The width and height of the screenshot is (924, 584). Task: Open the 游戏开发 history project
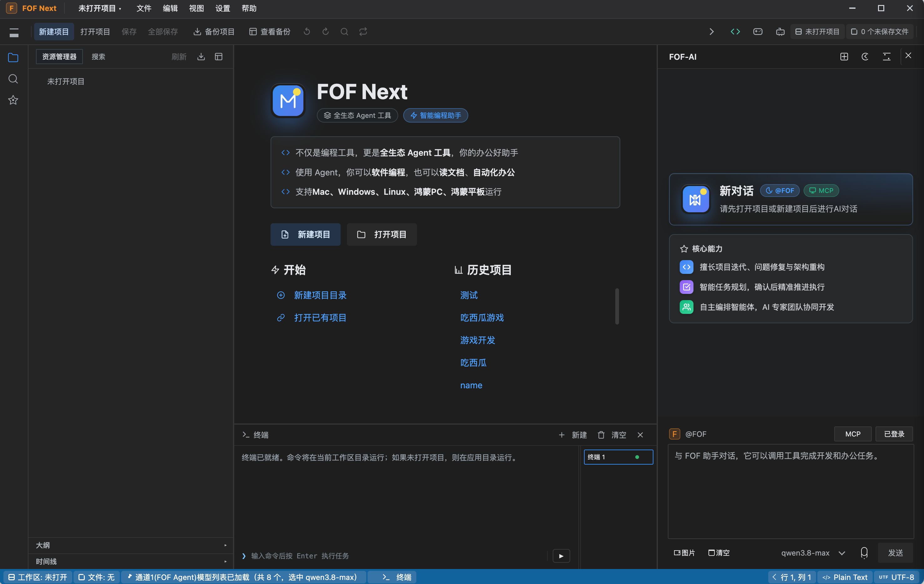pos(478,340)
